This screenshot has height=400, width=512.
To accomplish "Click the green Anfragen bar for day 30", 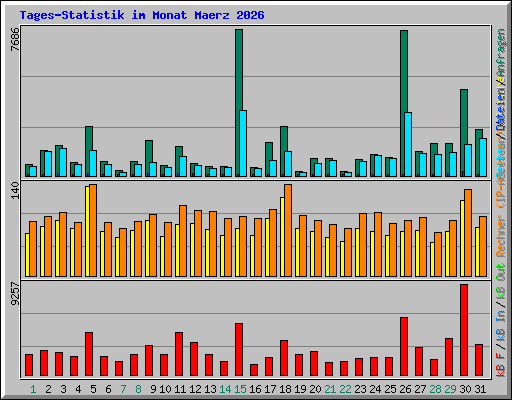I will [x=464, y=133].
